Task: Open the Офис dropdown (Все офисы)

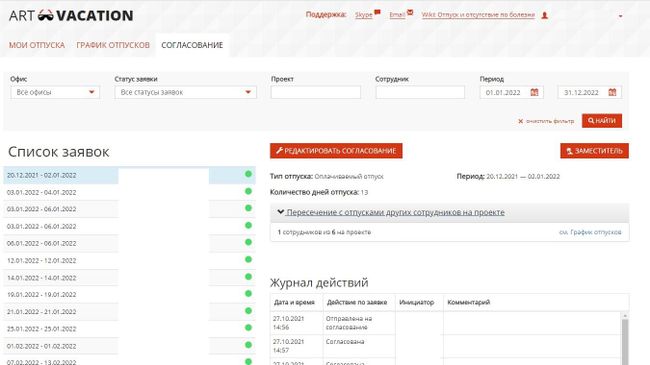Action: [55, 92]
